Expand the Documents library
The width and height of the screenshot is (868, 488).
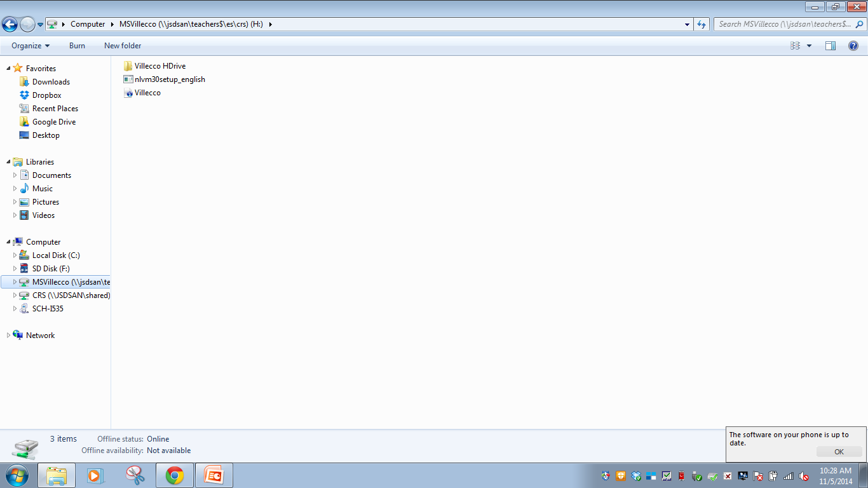click(15, 175)
